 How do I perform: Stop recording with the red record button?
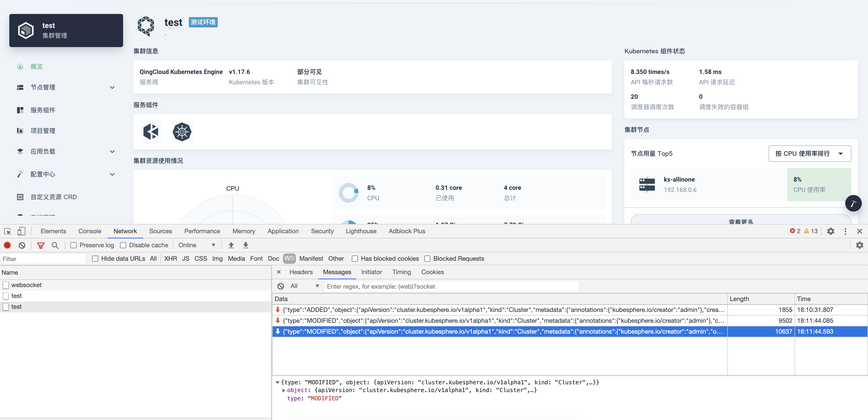click(x=7, y=245)
